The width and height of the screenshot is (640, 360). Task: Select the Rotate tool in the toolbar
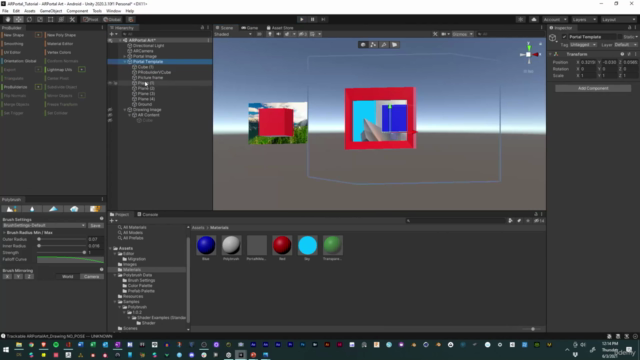pyautogui.click(x=29, y=20)
